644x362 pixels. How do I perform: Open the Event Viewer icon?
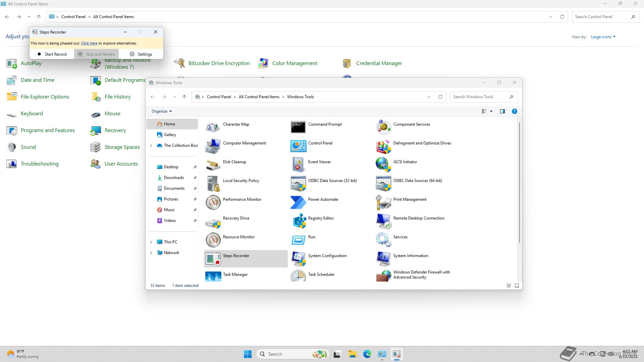pyautogui.click(x=299, y=165)
